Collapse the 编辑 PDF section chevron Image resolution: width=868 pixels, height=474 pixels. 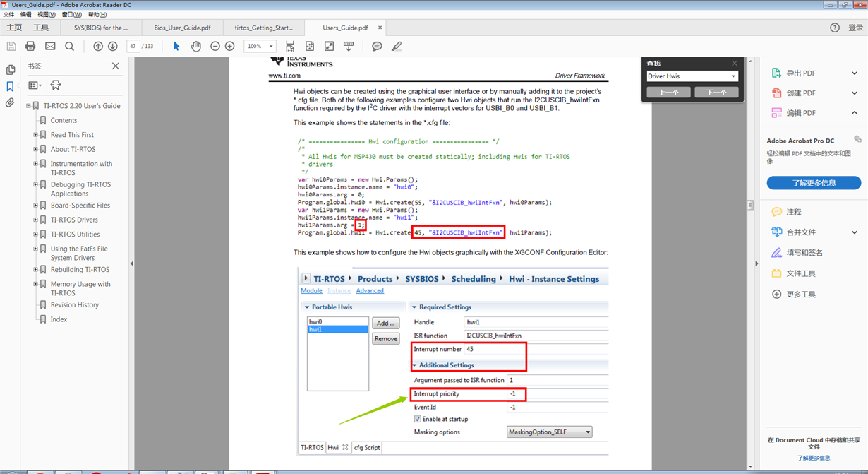[855, 112]
